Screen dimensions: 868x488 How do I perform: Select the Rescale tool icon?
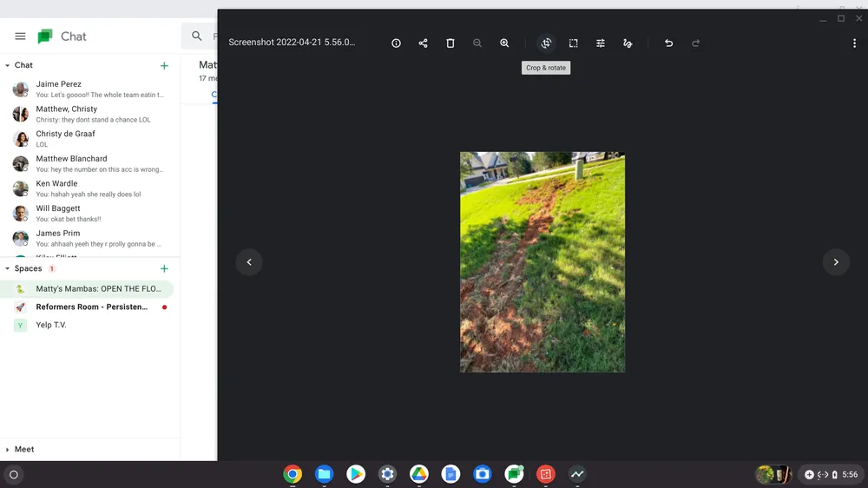[x=573, y=43]
